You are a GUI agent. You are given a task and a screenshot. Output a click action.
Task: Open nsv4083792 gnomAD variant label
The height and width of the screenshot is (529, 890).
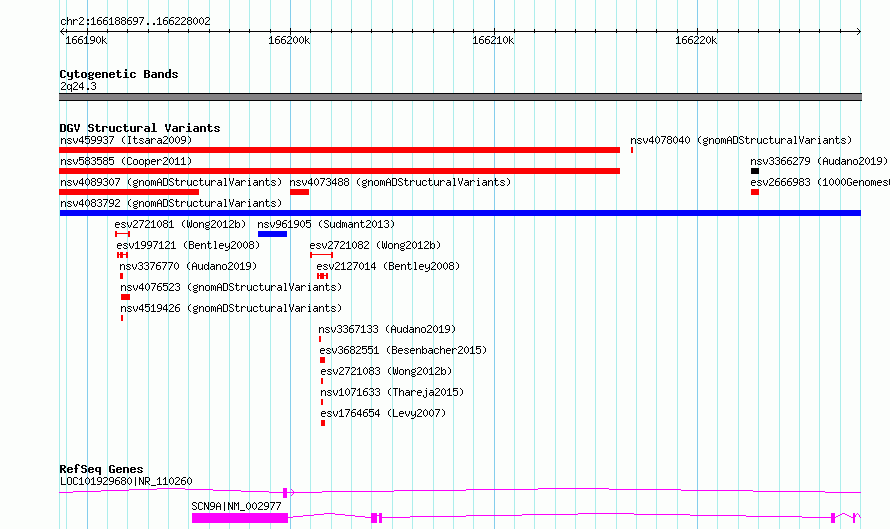coord(171,203)
